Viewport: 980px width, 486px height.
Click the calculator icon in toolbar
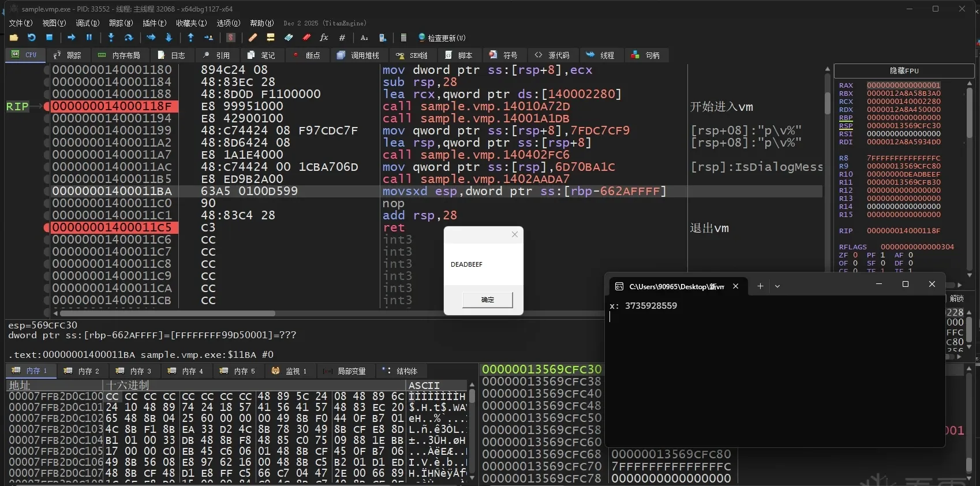pyautogui.click(x=403, y=38)
